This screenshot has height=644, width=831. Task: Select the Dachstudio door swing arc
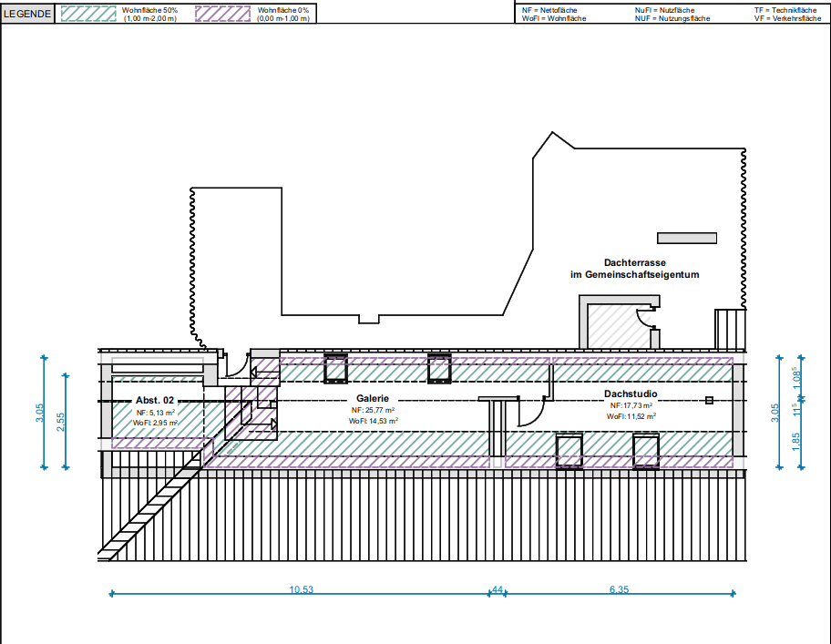coord(532,413)
